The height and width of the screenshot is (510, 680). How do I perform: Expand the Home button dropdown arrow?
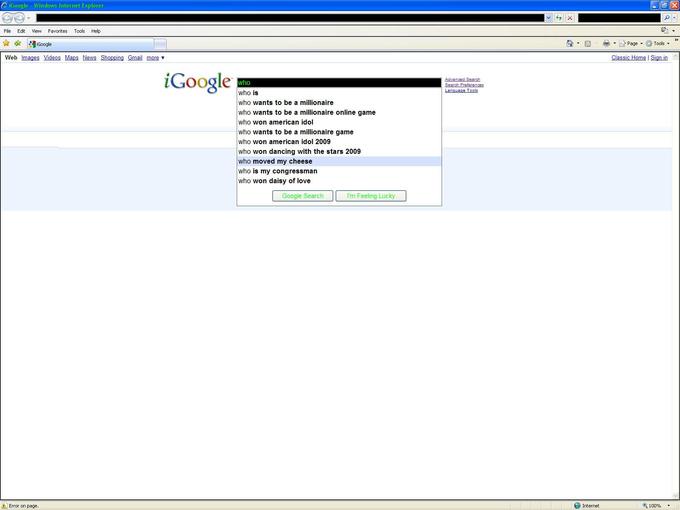click(578, 43)
